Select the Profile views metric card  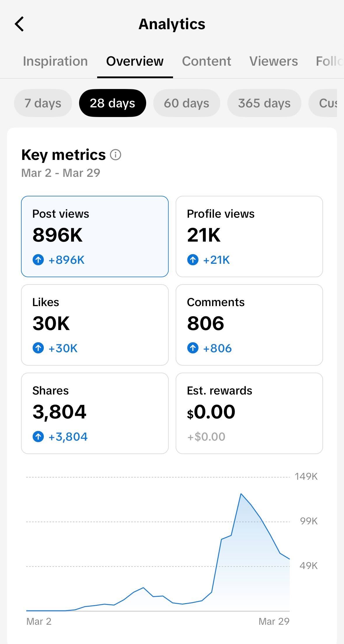pyautogui.click(x=250, y=236)
